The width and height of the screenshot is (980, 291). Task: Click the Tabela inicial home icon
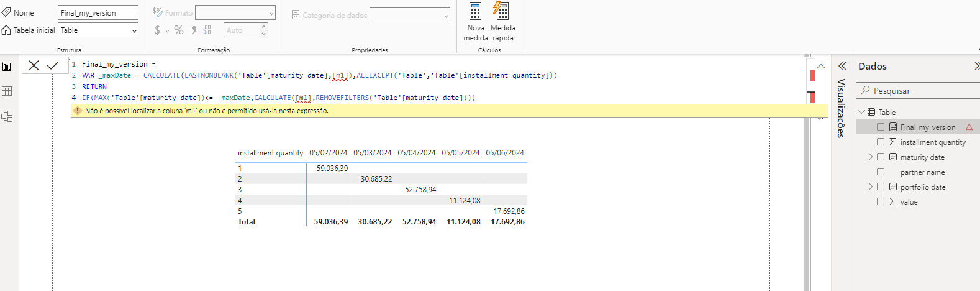coord(6,30)
